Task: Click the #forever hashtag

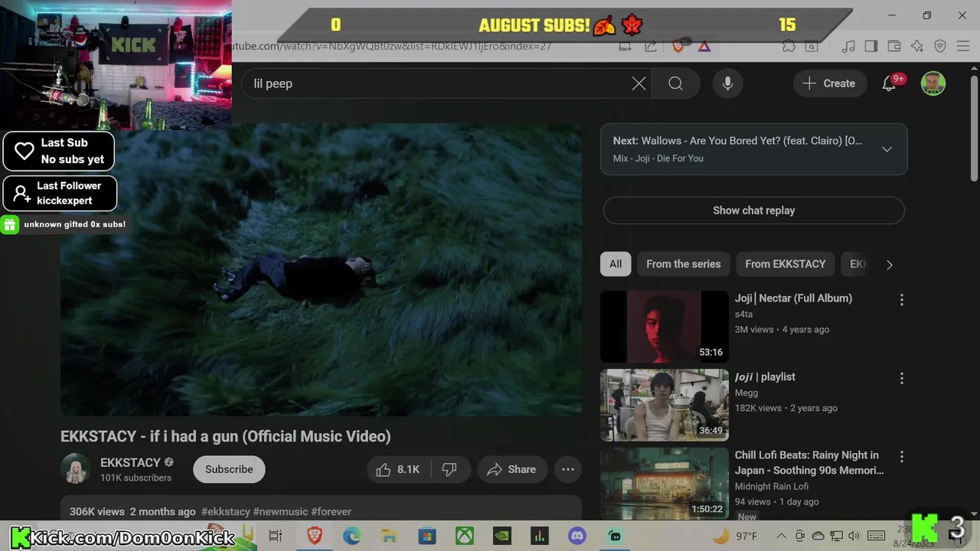Action: [332, 511]
